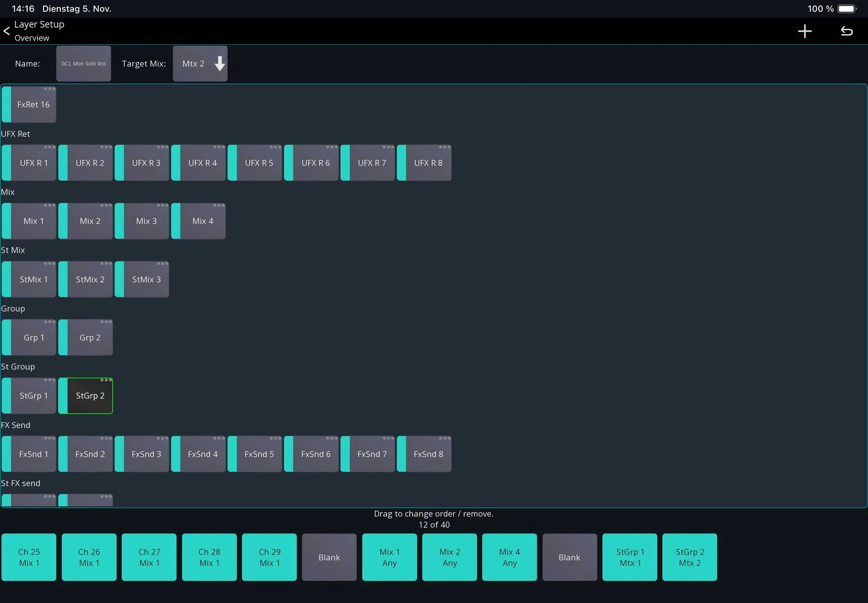Open the three-dot menu on StMix 3
This screenshot has height=603, width=868.
coord(162,264)
